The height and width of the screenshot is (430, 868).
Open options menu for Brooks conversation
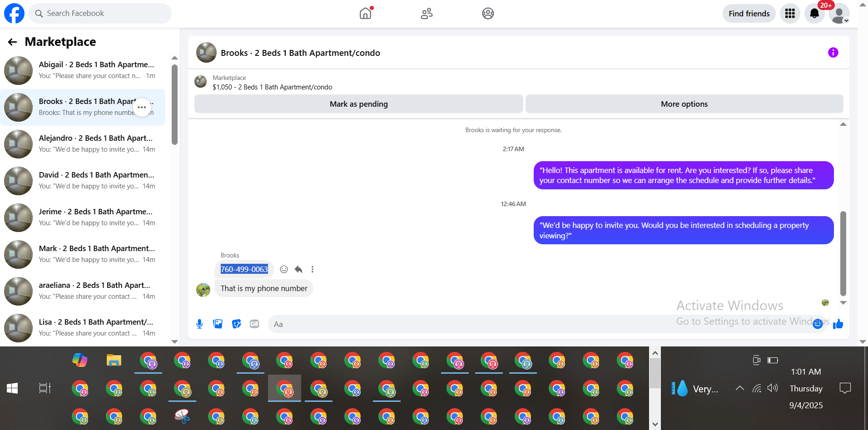tap(142, 108)
